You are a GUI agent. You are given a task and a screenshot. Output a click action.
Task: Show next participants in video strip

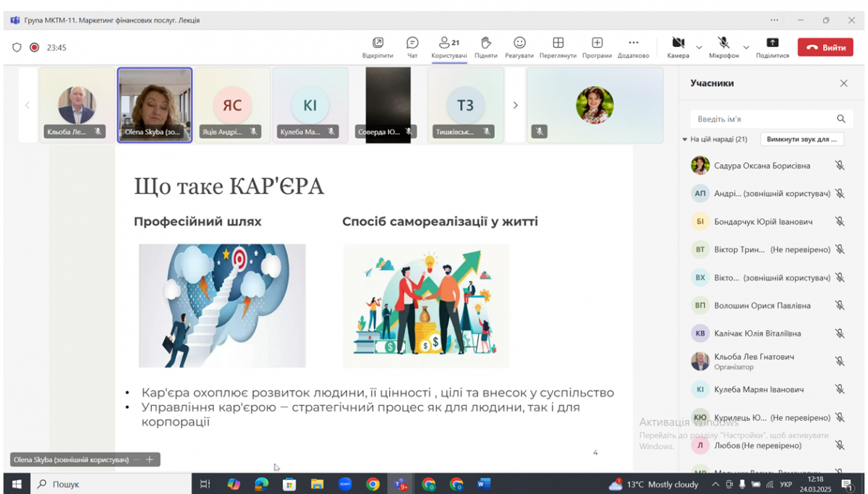coord(515,106)
